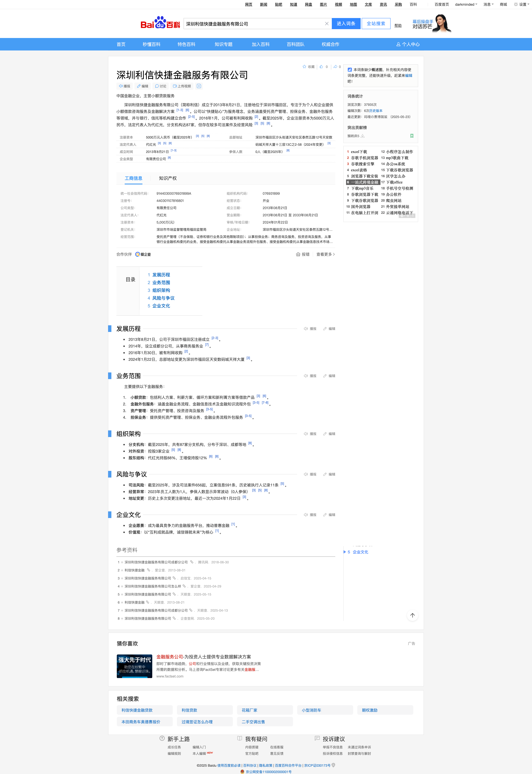Click the Baidu Baike logo
Screen dimensions: 532x774
160,23
